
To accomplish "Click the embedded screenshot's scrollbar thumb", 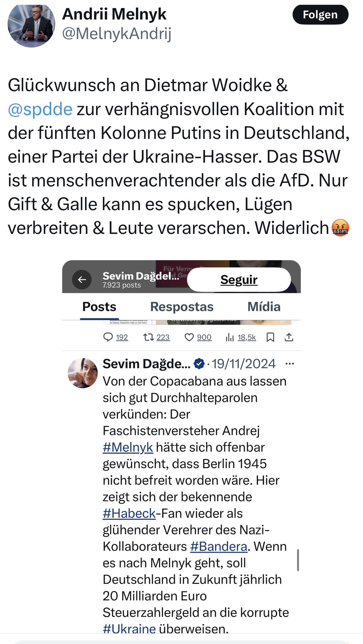I will 298,560.
